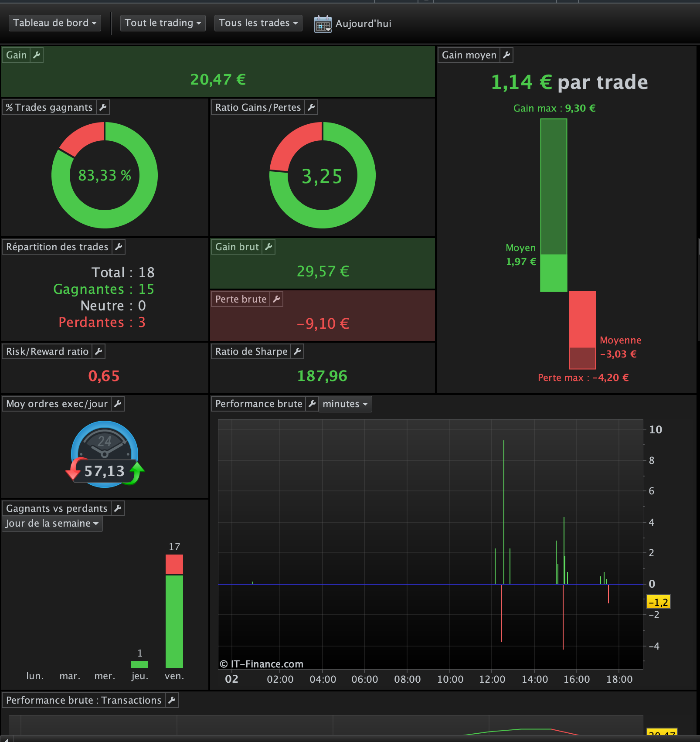700x742 pixels.
Task: Expand the Tous les trades dropdown
Action: pyautogui.click(x=258, y=23)
